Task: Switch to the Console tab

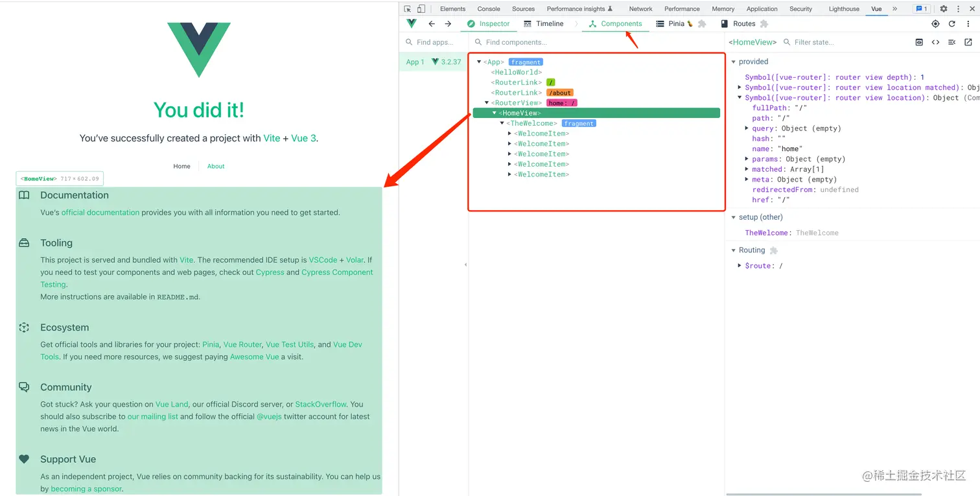Action: (x=489, y=9)
